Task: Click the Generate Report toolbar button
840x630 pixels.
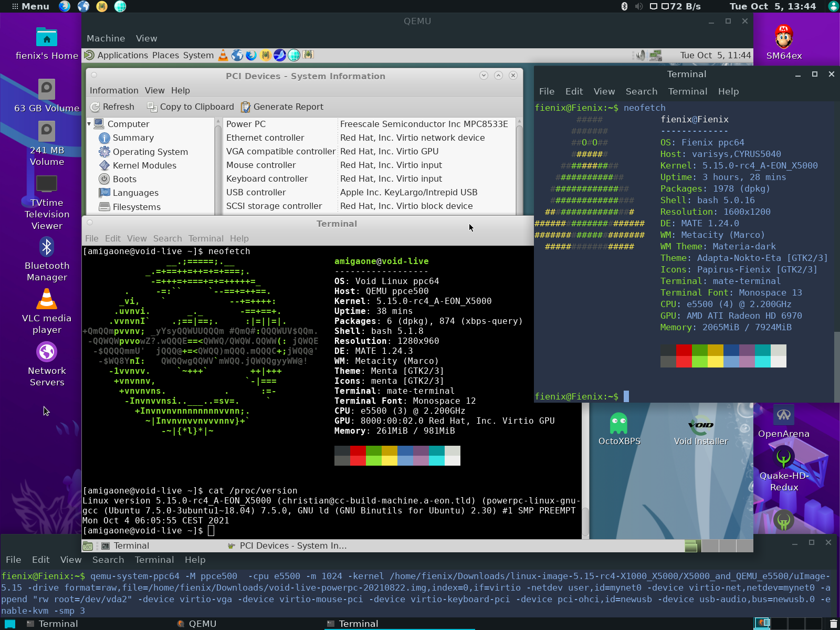Action: [282, 107]
